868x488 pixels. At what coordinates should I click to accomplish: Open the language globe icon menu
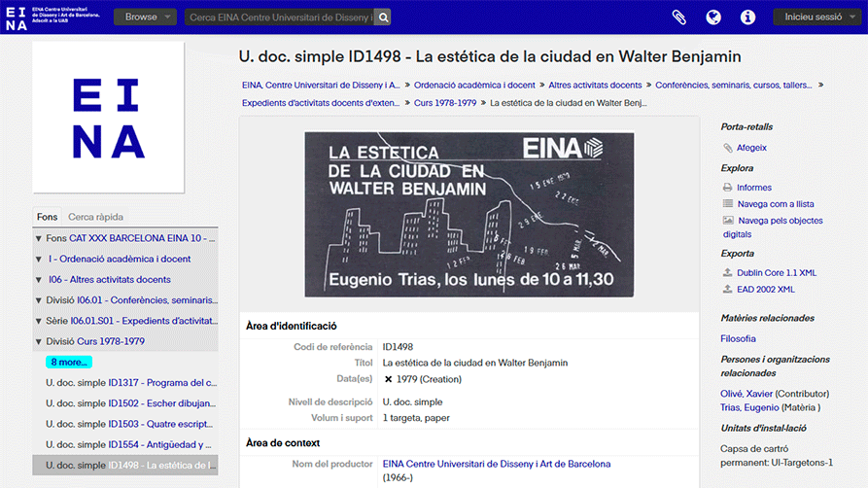pos(713,17)
